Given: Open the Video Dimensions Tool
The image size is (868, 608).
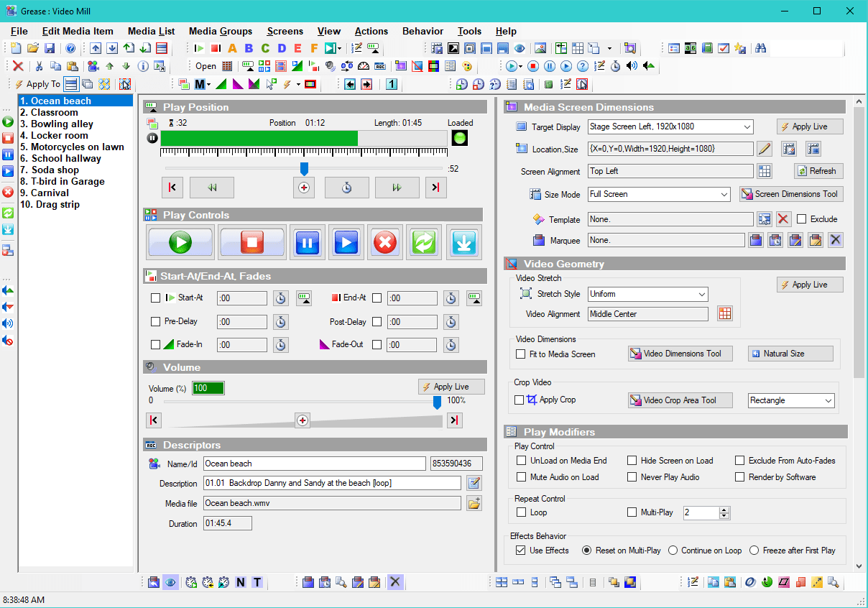Looking at the screenshot, I should (680, 354).
